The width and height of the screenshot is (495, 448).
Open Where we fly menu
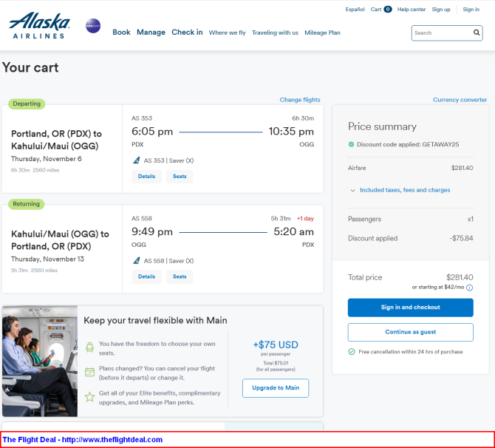[x=227, y=33]
